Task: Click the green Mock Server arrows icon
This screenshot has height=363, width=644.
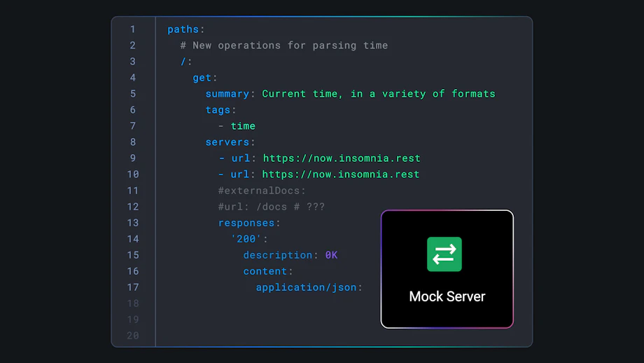Action: pos(444,254)
